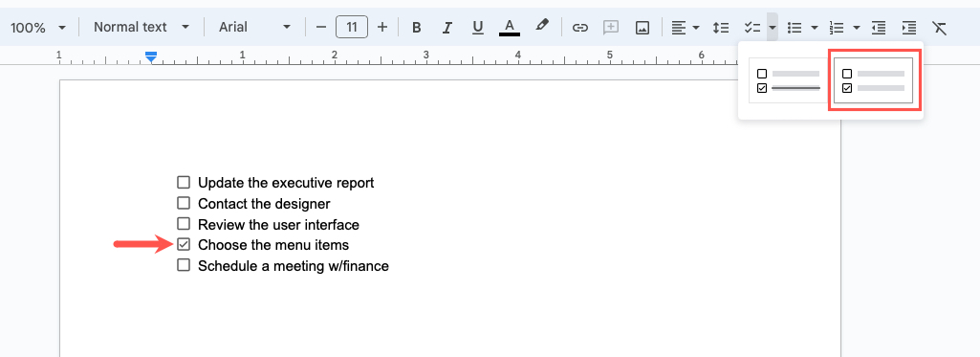Click the text Schedule a meeting w/finance

tap(294, 266)
